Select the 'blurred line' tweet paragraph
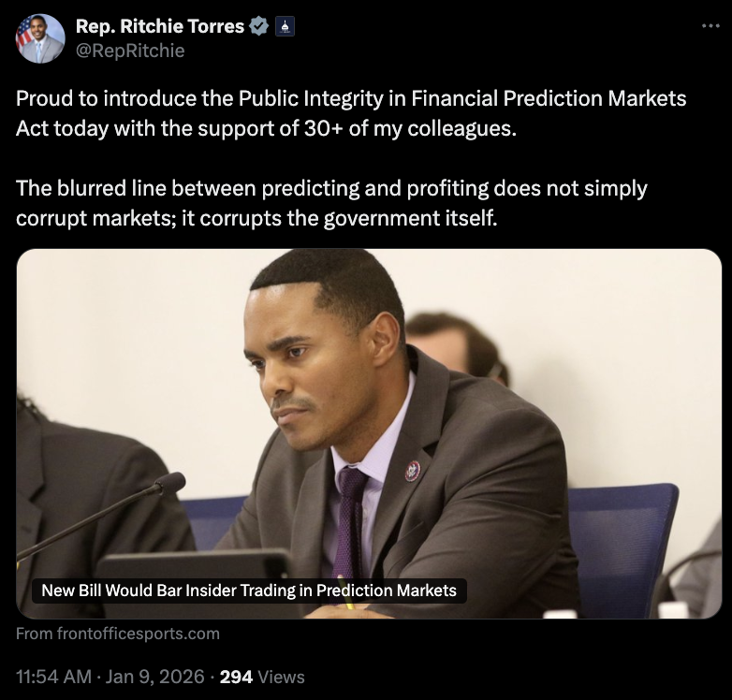732x700 pixels. coord(331,202)
